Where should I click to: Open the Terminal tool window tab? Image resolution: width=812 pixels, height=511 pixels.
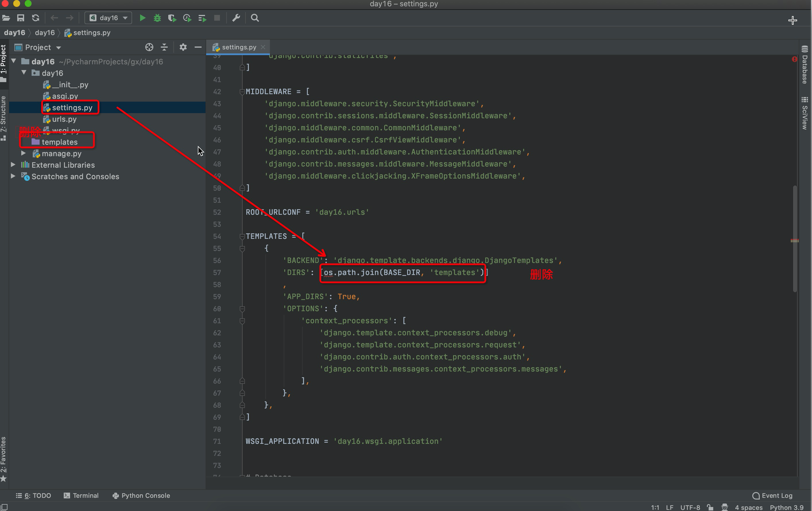point(81,495)
